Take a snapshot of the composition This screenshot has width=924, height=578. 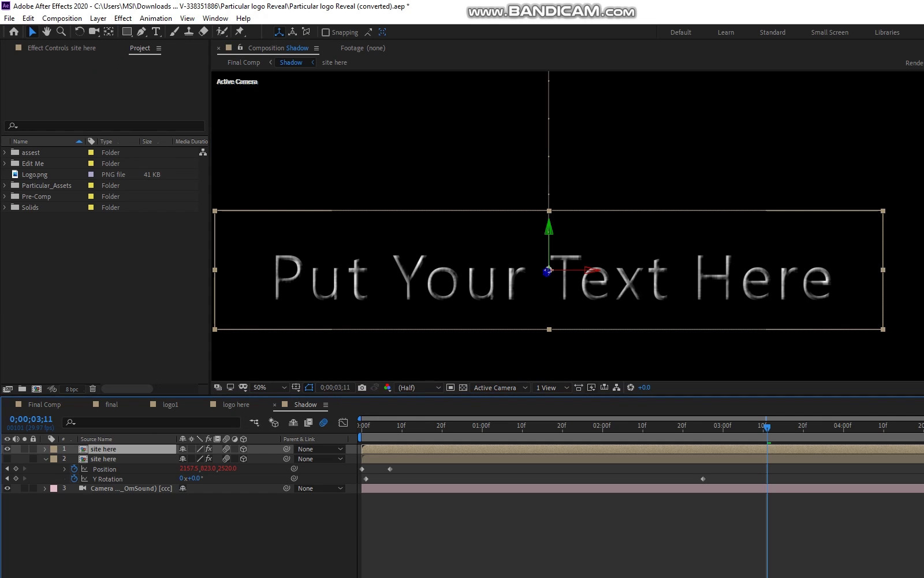click(x=362, y=387)
